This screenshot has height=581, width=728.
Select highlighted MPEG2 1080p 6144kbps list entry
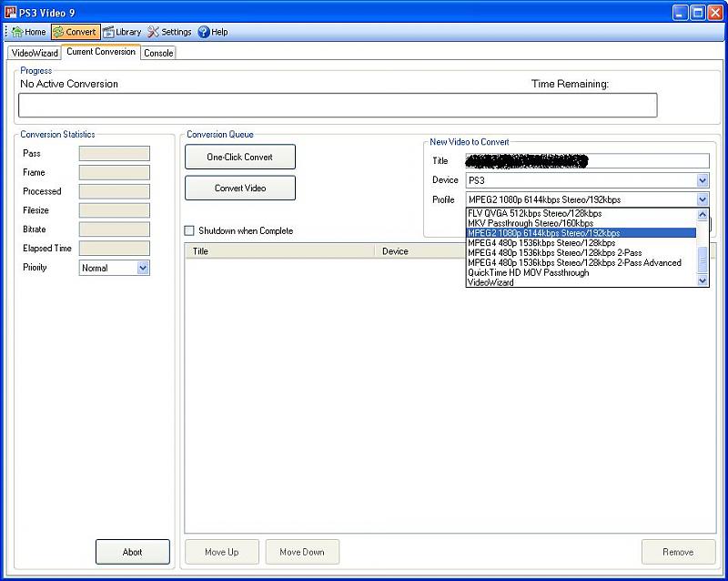click(581, 233)
